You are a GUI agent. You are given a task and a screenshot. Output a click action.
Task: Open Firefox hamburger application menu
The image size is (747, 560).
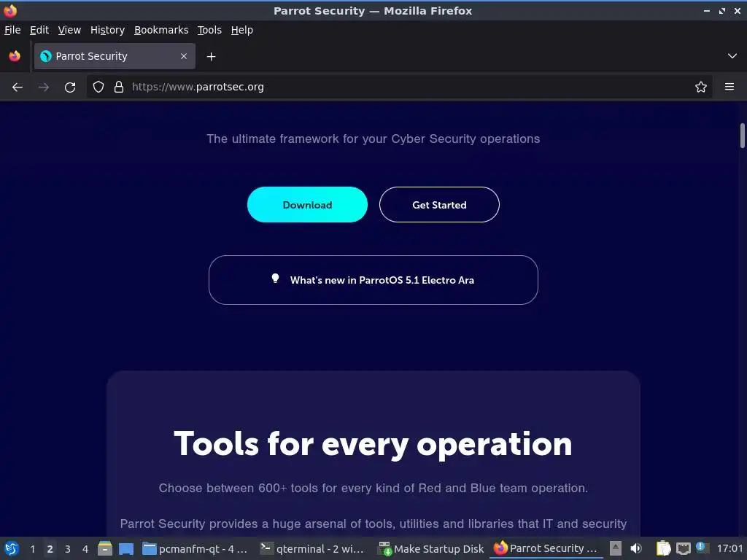[x=729, y=87]
